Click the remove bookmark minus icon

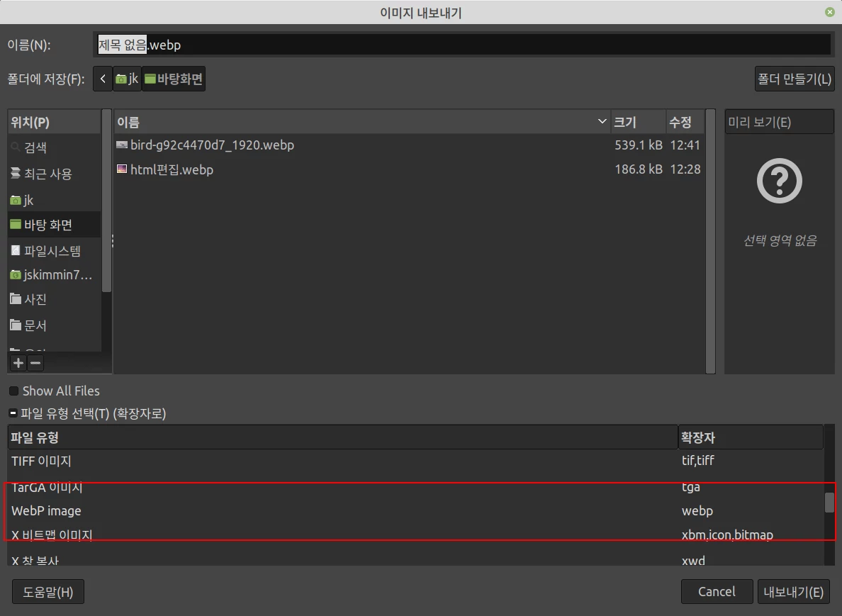[x=35, y=362]
